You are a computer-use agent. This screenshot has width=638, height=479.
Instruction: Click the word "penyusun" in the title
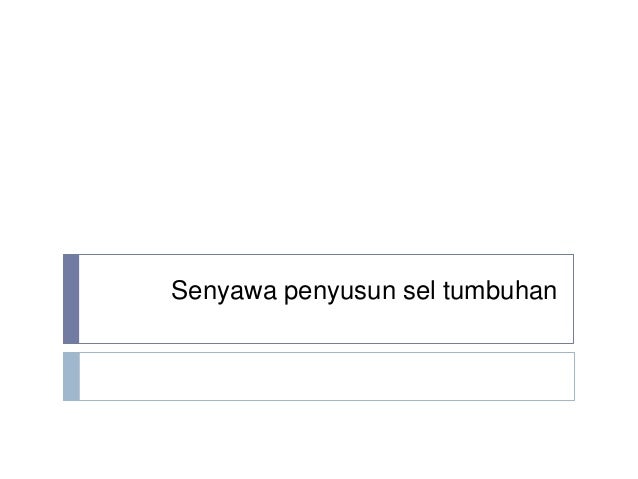[x=340, y=292]
